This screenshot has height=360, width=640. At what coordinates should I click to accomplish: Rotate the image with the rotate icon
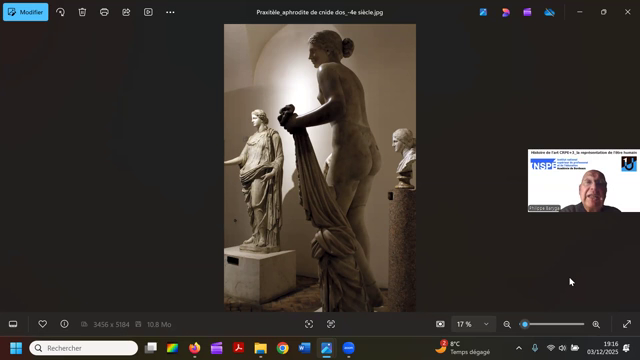60,12
